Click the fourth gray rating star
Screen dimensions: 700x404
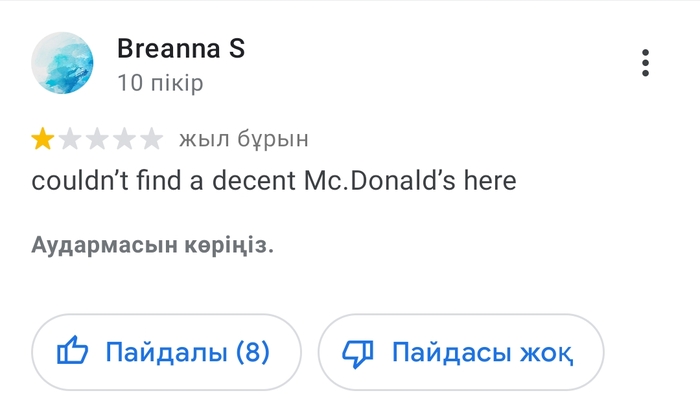point(123,139)
